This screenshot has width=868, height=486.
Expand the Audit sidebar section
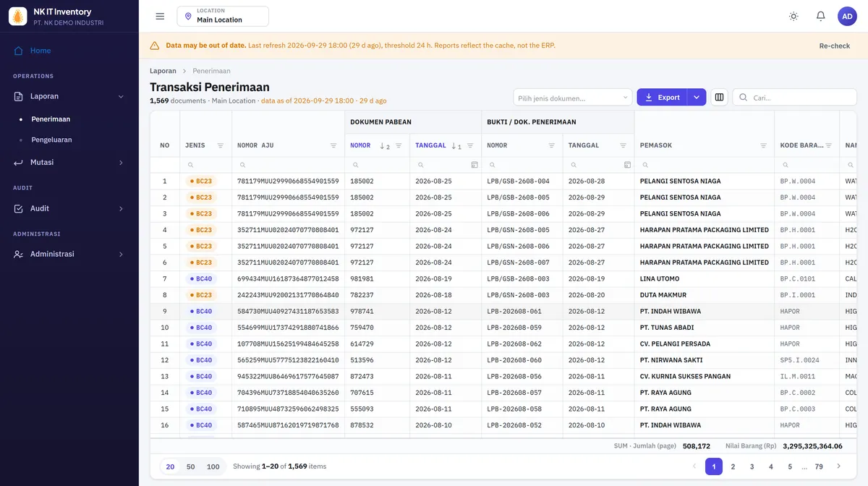(x=69, y=208)
